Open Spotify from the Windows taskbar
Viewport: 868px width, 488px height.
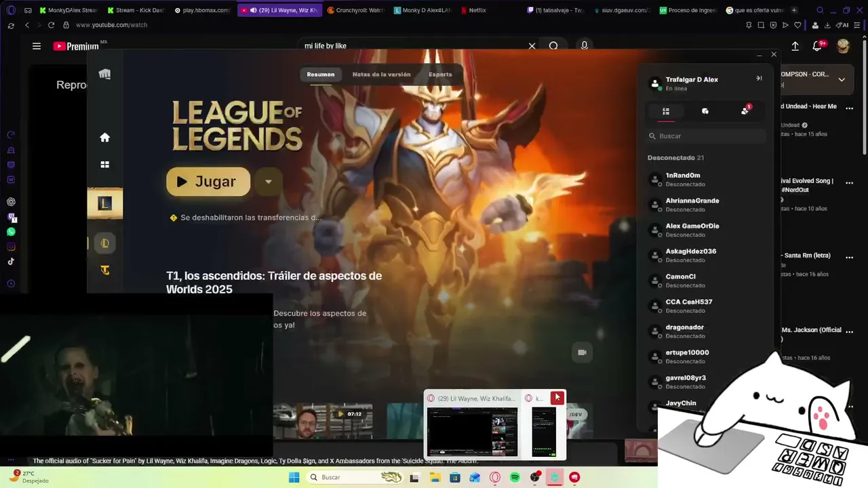pyautogui.click(x=515, y=477)
